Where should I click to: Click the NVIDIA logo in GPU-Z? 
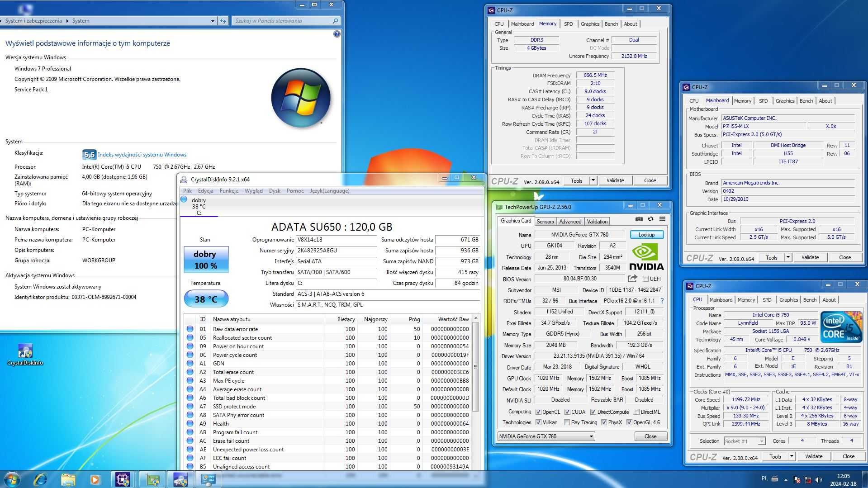pyautogui.click(x=646, y=257)
